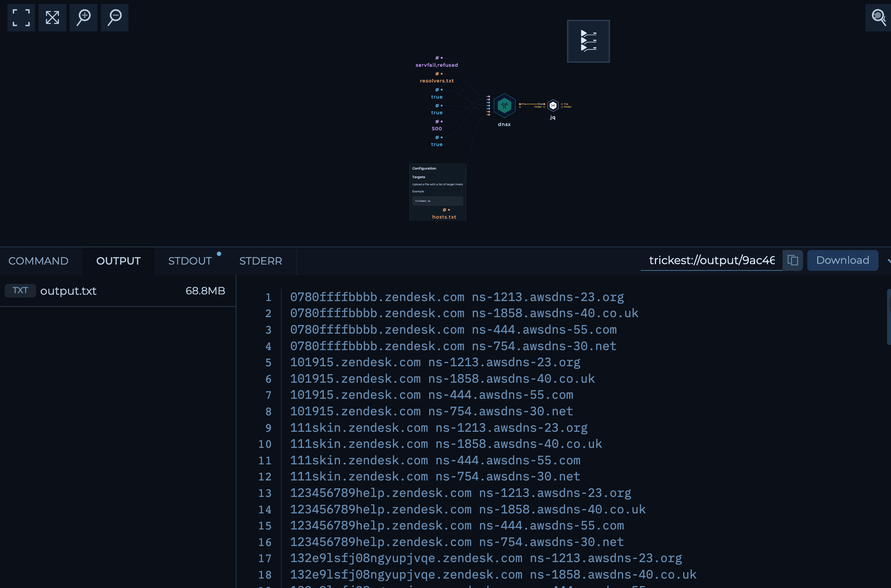891x588 pixels.
Task: Switch to the OUTPUT tab
Action: pyautogui.click(x=119, y=261)
